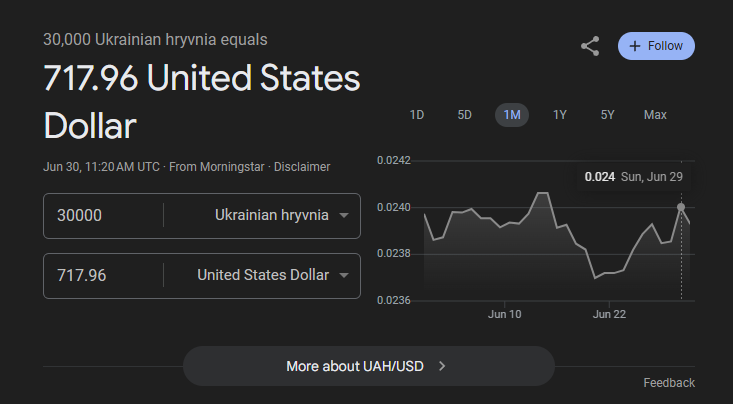Open the United States Dollar currency dropdown
Image resolution: width=733 pixels, height=404 pixels.
click(x=273, y=275)
